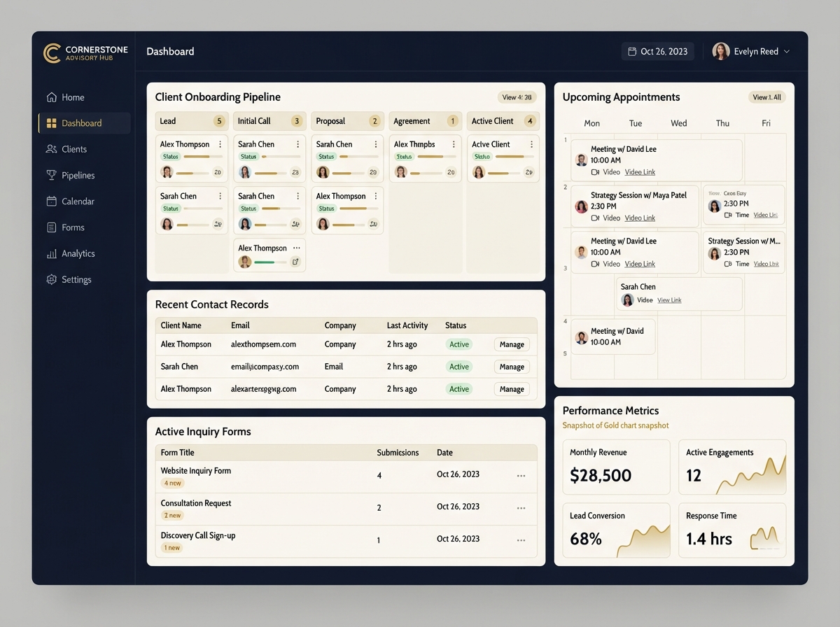Open options menu on Lead Sarah Chen card
The width and height of the screenshot is (840, 627).
220,196
